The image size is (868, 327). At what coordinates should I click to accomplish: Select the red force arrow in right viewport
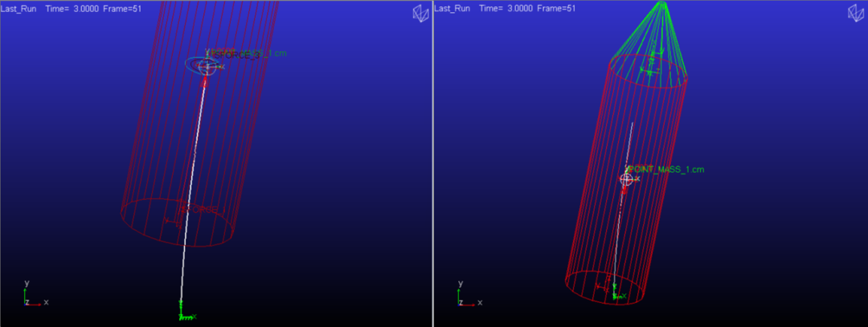(625, 190)
